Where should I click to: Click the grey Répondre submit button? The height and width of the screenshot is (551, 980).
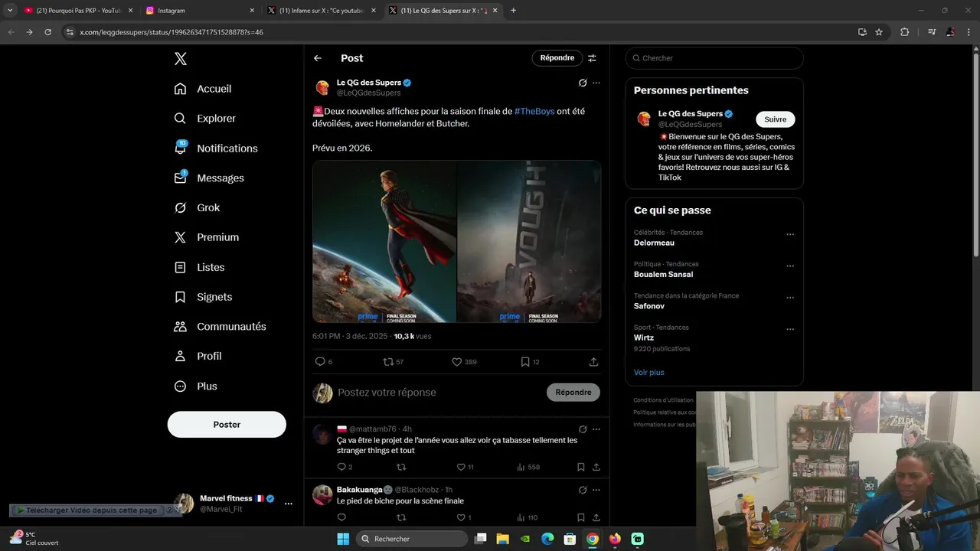(573, 393)
